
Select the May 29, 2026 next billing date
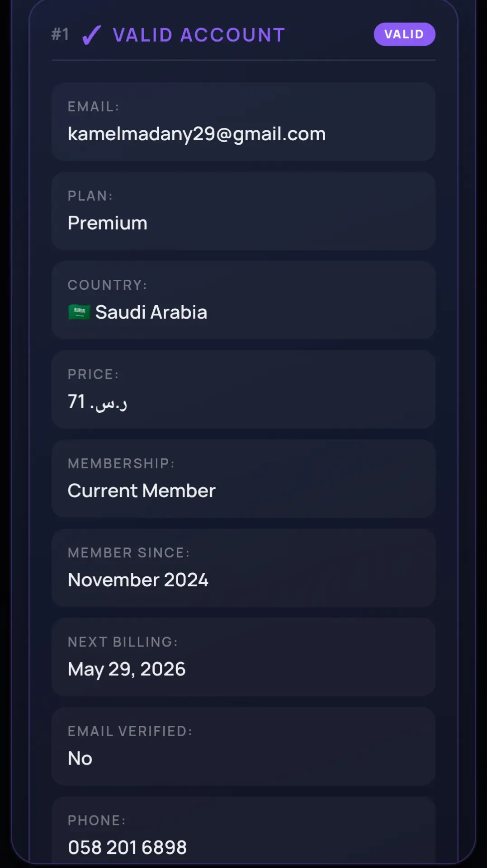coord(127,669)
